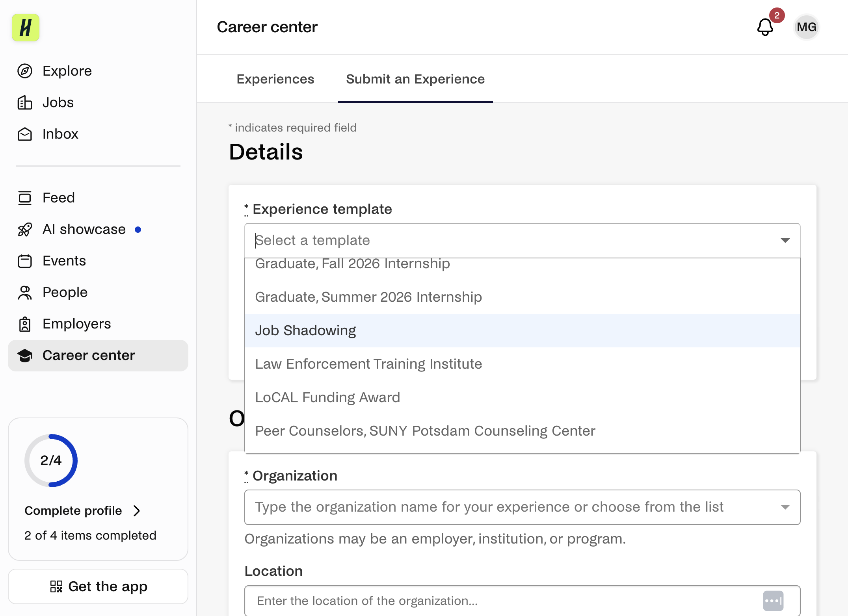Click the Career center graduation cap icon

coord(25,355)
